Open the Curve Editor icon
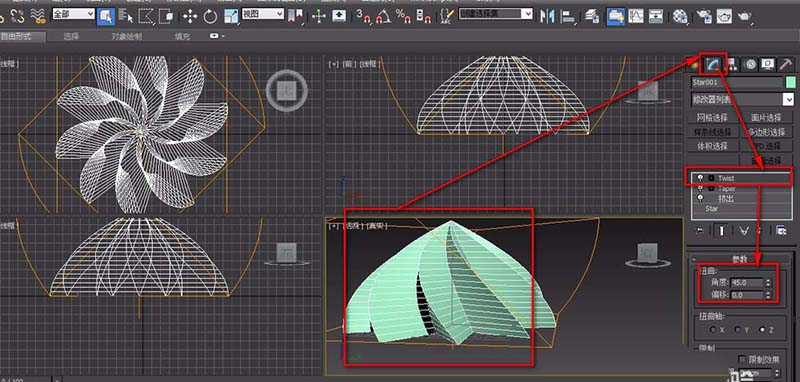 pos(636,16)
